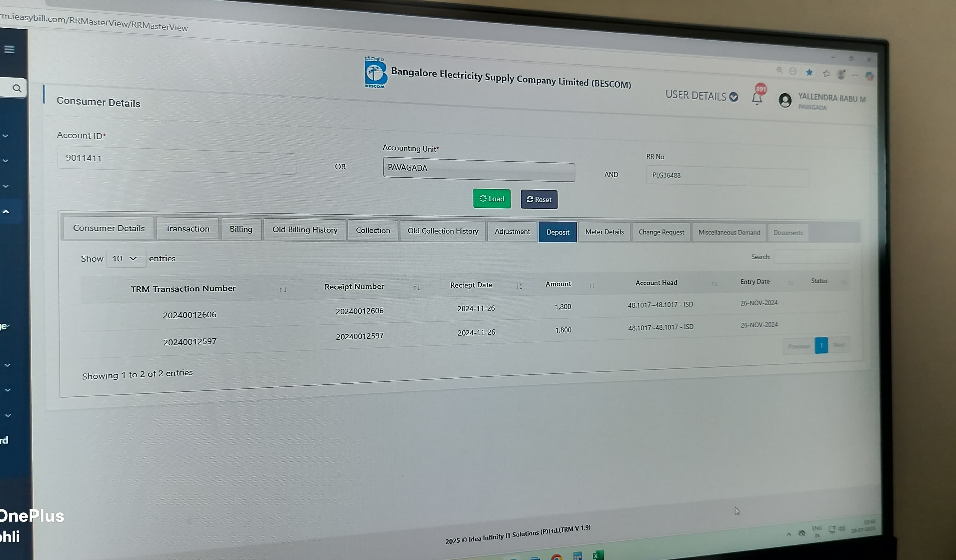
Task: Open the Old Billing History tab
Action: [x=305, y=230]
